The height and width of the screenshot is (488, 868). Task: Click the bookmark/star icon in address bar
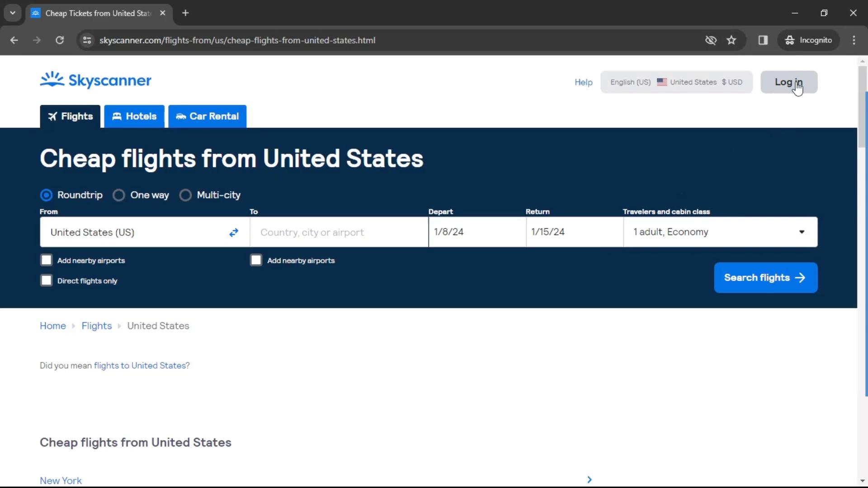731,40
